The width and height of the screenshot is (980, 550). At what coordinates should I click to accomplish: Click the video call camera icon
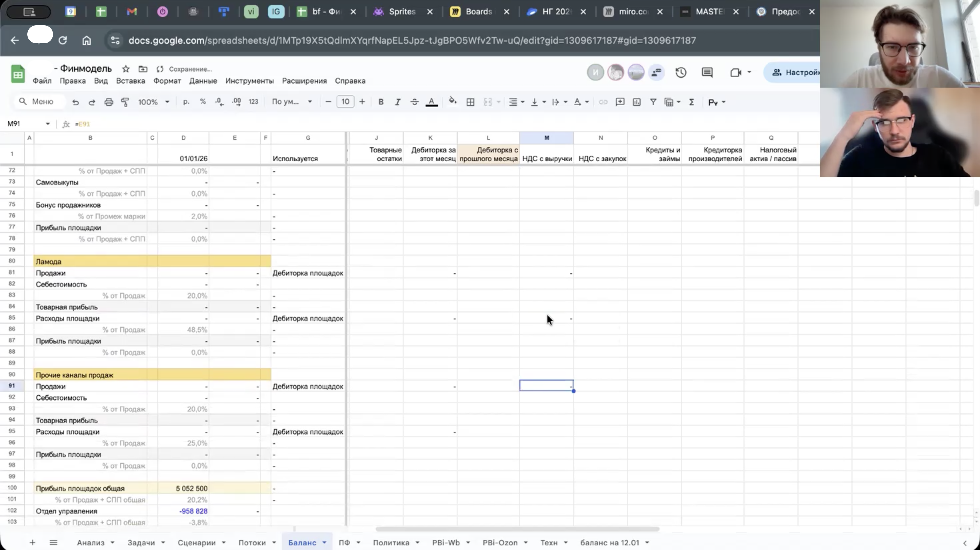736,72
